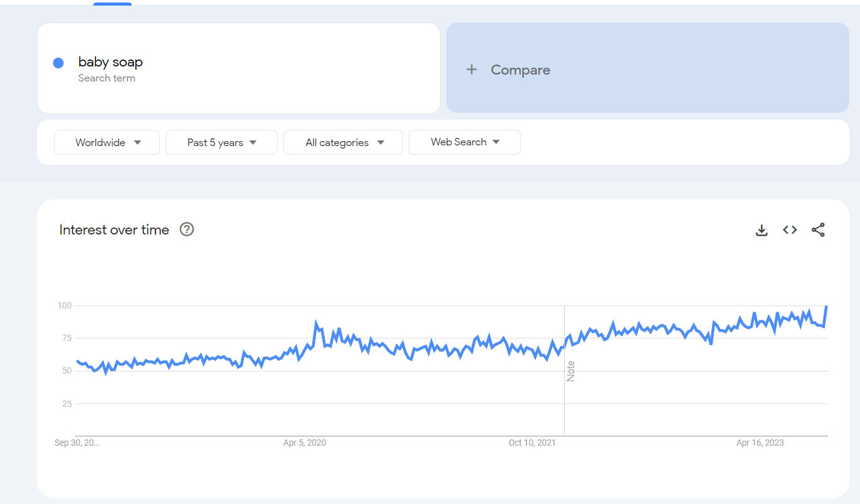Screen dimensions: 860x504
Task: Open the All categories dropdown
Action: tap(343, 142)
